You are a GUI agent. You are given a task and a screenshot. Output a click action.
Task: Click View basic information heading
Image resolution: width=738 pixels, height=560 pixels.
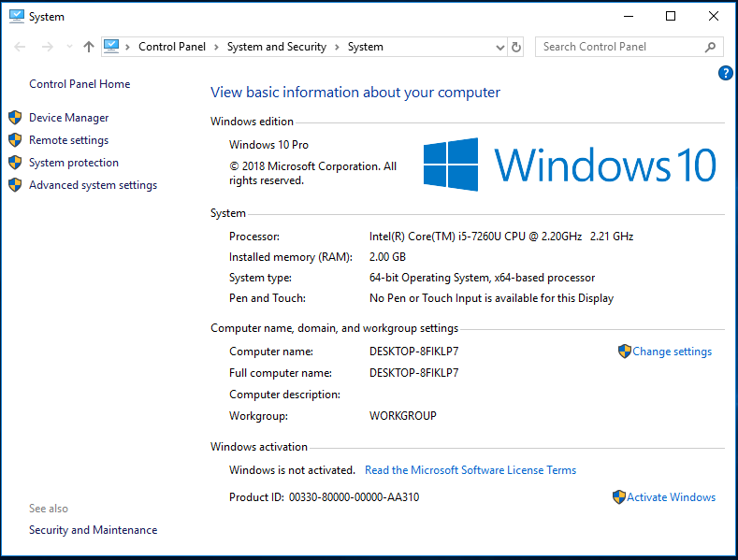355,93
